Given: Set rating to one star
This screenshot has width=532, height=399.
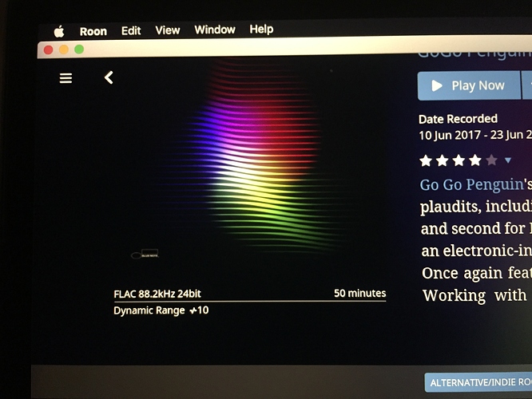Looking at the screenshot, I should [x=426, y=160].
